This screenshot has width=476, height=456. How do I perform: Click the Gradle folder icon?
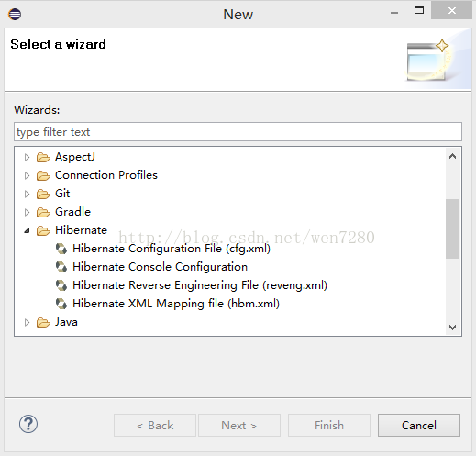[x=43, y=212]
